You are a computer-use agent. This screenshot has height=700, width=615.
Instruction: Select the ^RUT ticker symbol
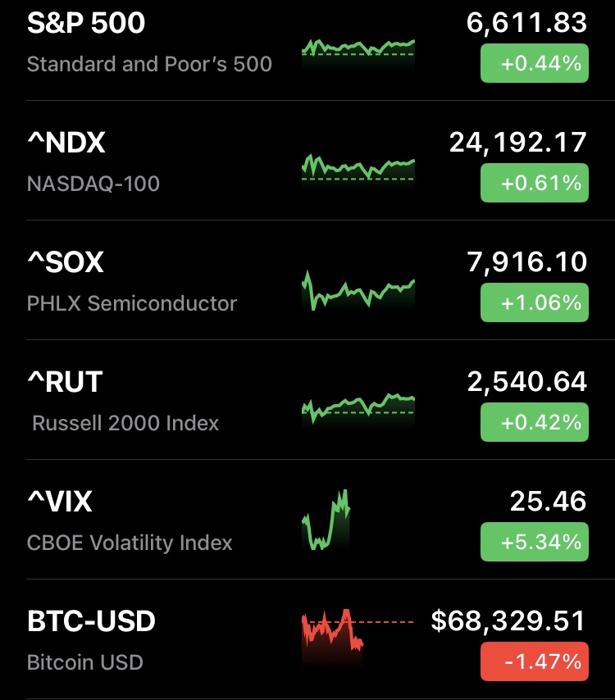(x=65, y=382)
